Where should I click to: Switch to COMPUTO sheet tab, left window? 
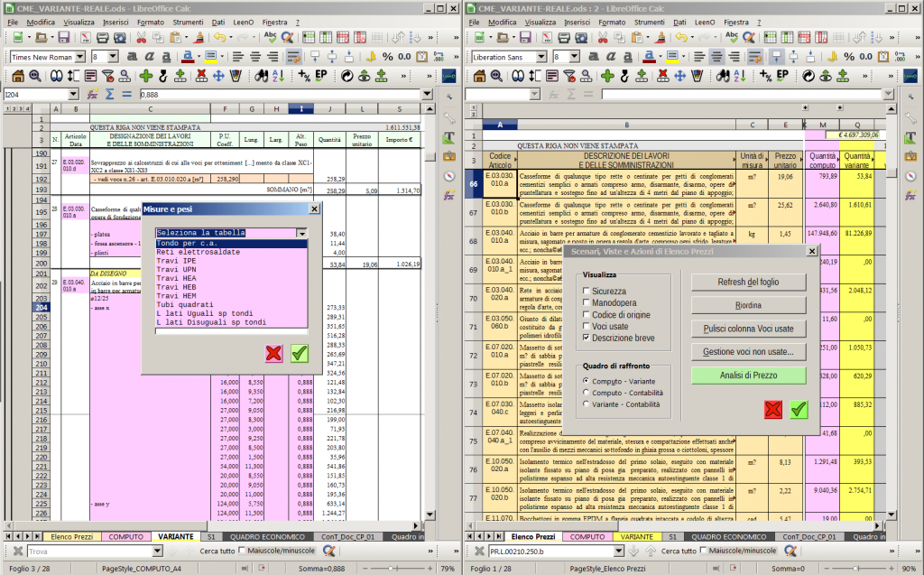click(x=126, y=537)
